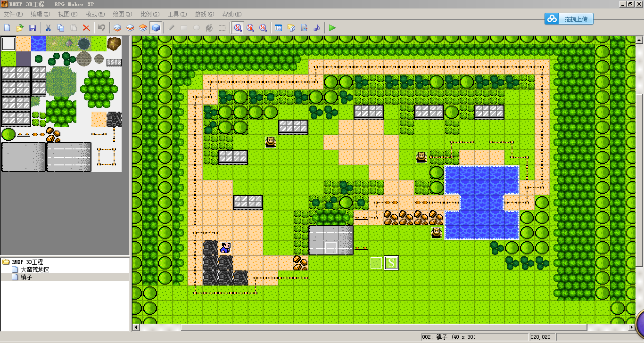
Task: Set map zoom to 1/4 scale
Action: (x=264, y=28)
